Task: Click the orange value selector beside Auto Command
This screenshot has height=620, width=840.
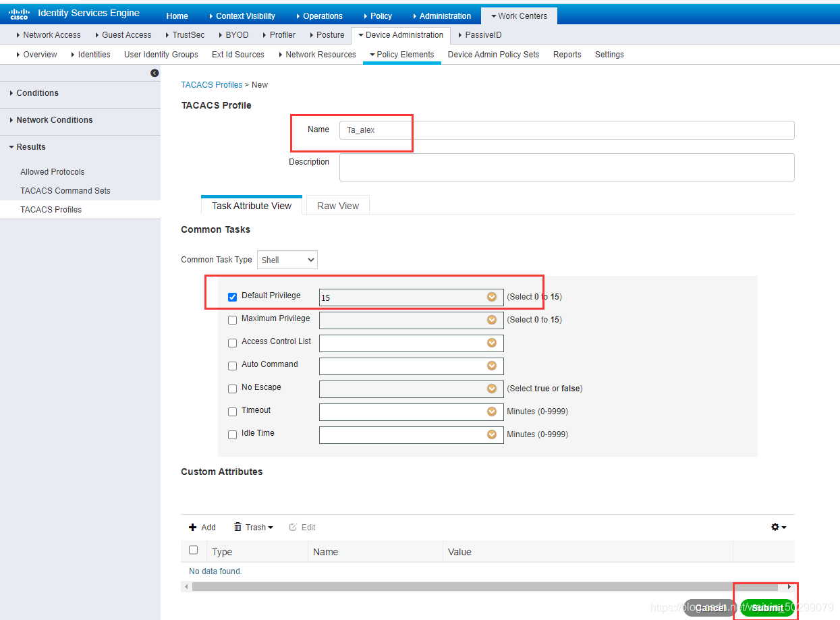Action: (492, 366)
